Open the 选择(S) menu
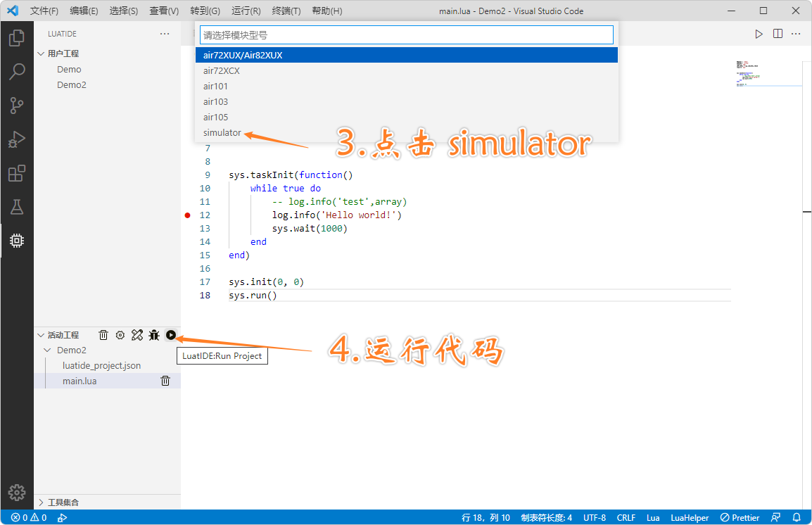 click(x=124, y=11)
